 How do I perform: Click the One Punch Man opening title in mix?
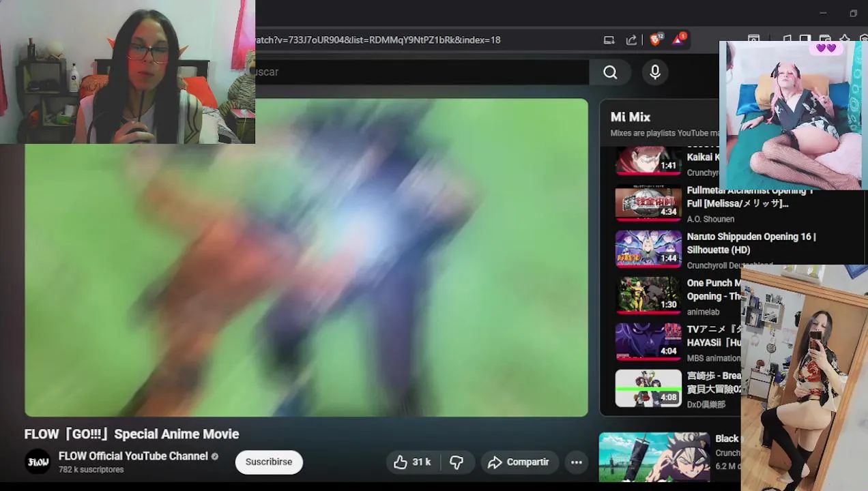click(714, 290)
